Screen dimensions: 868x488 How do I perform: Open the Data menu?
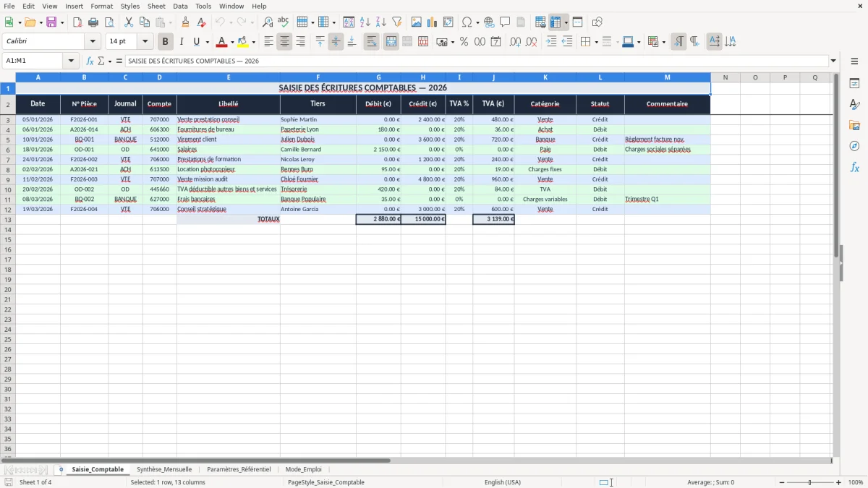(x=180, y=6)
